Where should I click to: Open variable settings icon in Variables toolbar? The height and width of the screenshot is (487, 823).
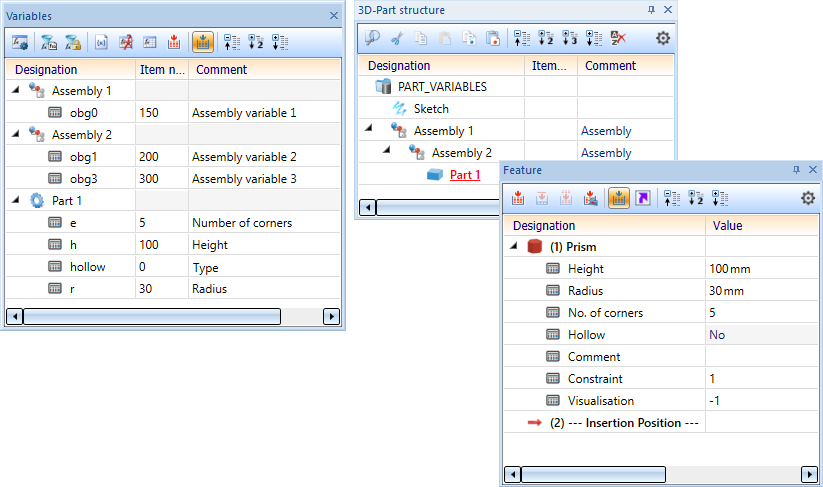coord(20,42)
